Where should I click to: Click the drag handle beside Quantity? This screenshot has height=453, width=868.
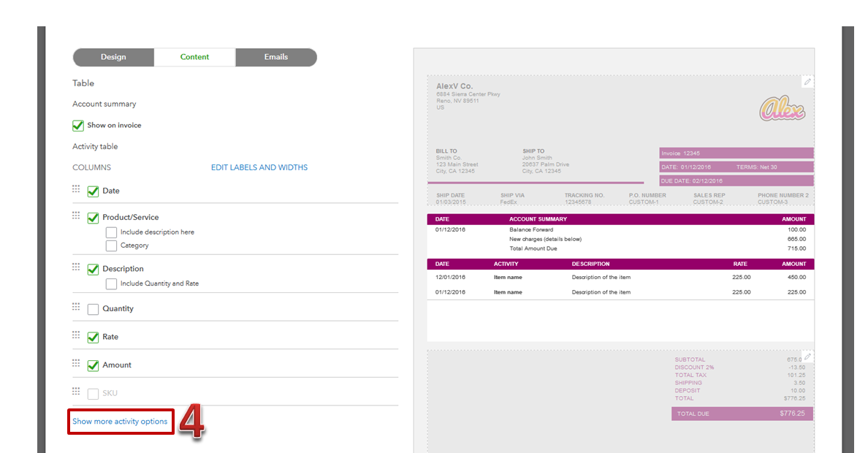click(x=76, y=307)
